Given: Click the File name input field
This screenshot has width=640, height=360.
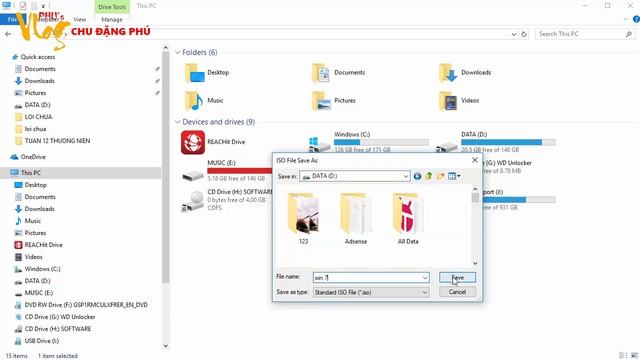Looking at the screenshot, I should (367, 278).
